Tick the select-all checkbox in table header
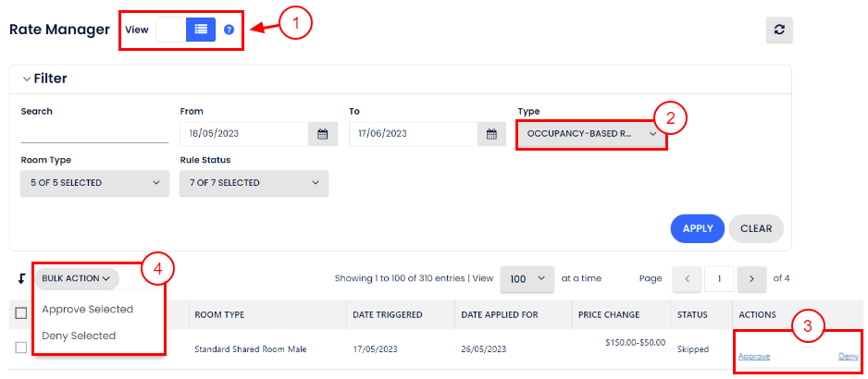The image size is (868, 379). [x=21, y=314]
